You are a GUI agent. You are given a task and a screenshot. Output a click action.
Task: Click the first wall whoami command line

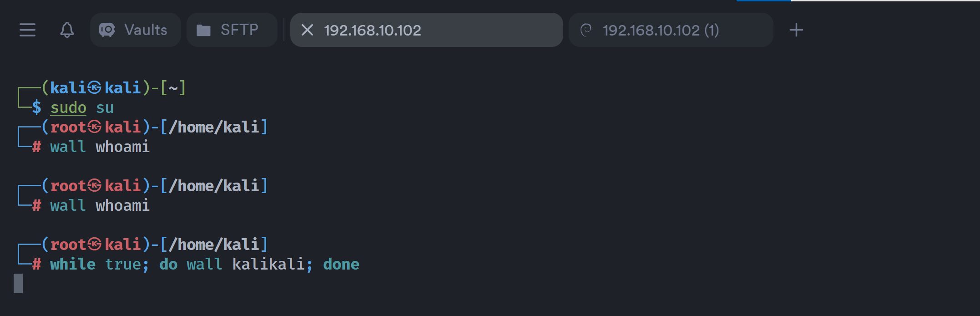click(x=100, y=147)
